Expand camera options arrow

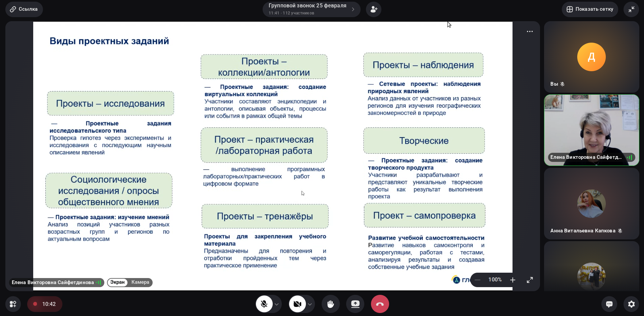(x=310, y=304)
